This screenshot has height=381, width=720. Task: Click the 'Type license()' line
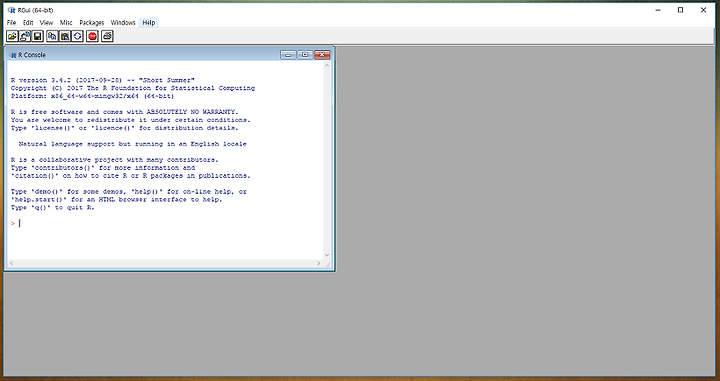point(124,128)
